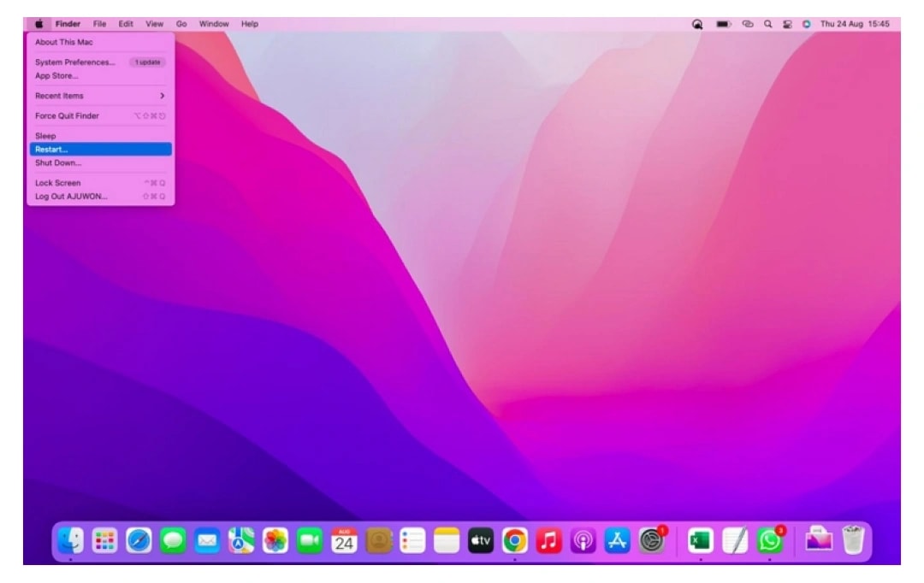This screenshot has height=583, width=924.
Task: Open the Go menu
Action: click(x=181, y=24)
